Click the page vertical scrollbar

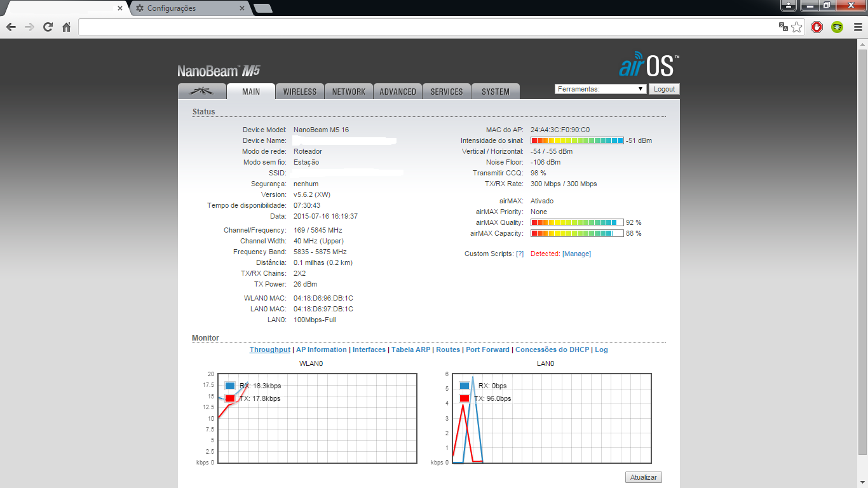(x=862, y=251)
